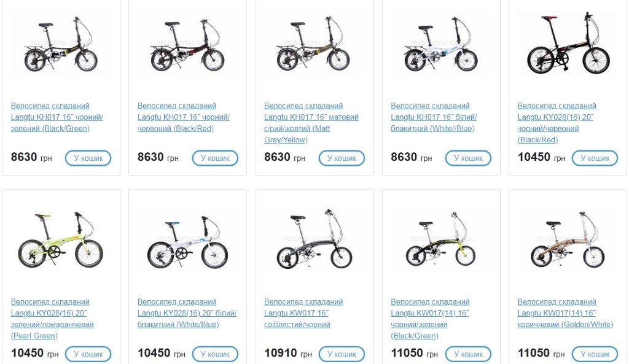This screenshot has height=364, width=629.
Task: Add the KH017 White/Blue bike to cart
Action: pyautogui.click(x=468, y=158)
